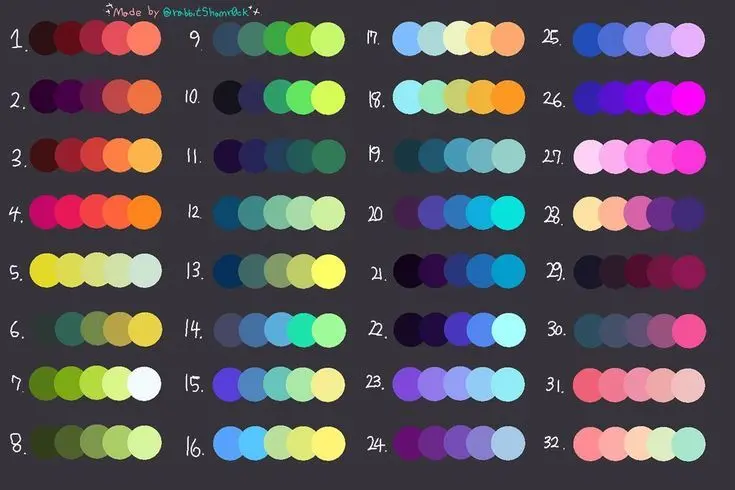The width and height of the screenshot is (735, 490).
Task: Select the near-black swatch in palette 10
Action: [x=227, y=98]
